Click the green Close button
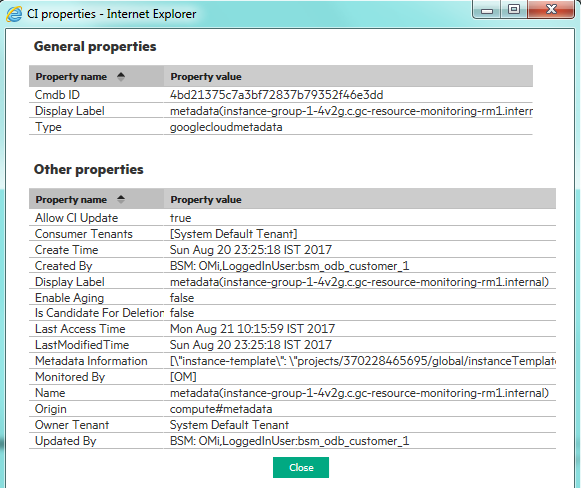 click(301, 467)
